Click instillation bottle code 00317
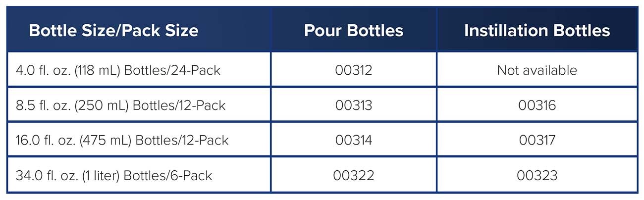 point(537,140)
